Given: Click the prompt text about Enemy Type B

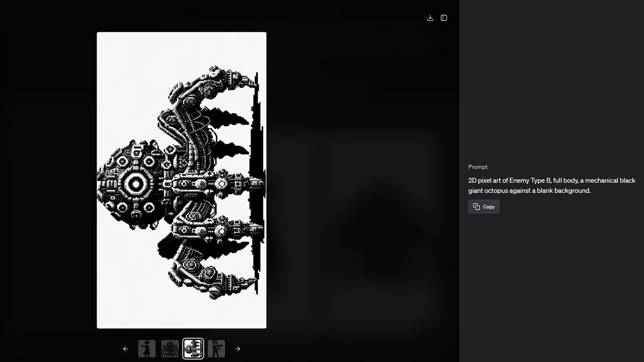Looking at the screenshot, I should pyautogui.click(x=552, y=186).
